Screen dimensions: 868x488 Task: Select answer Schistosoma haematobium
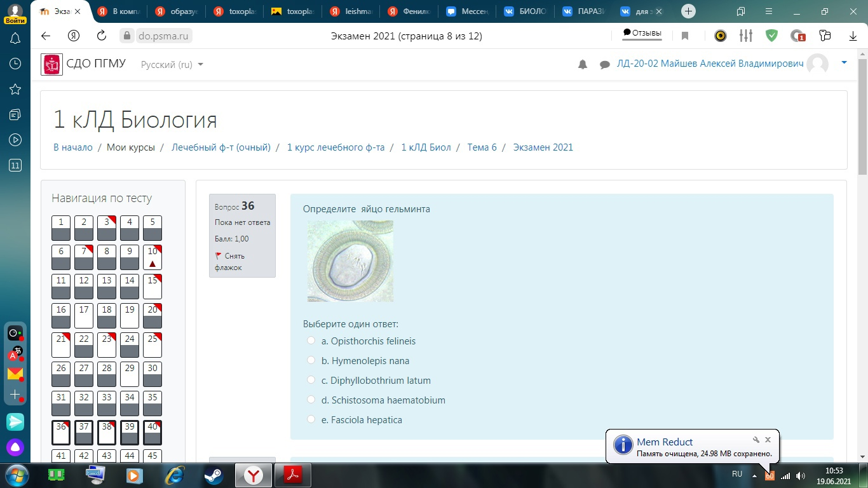pos(311,400)
